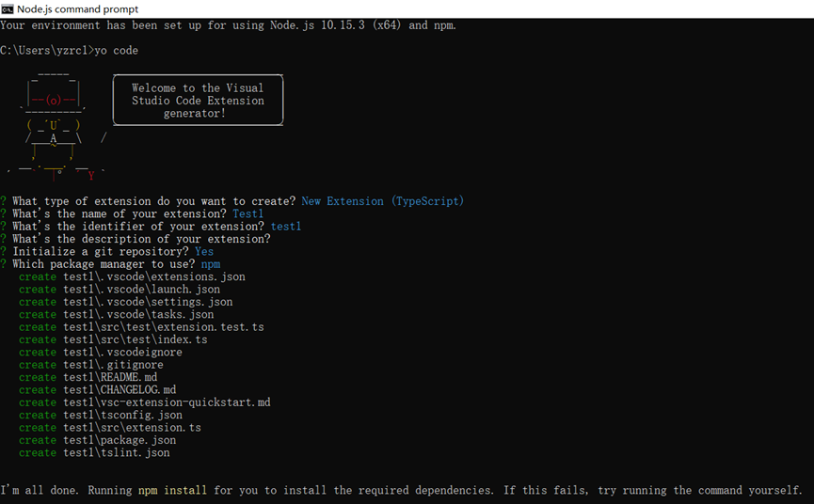Click the test1\.gitignore line
The height and width of the screenshot is (504, 814).
113,365
